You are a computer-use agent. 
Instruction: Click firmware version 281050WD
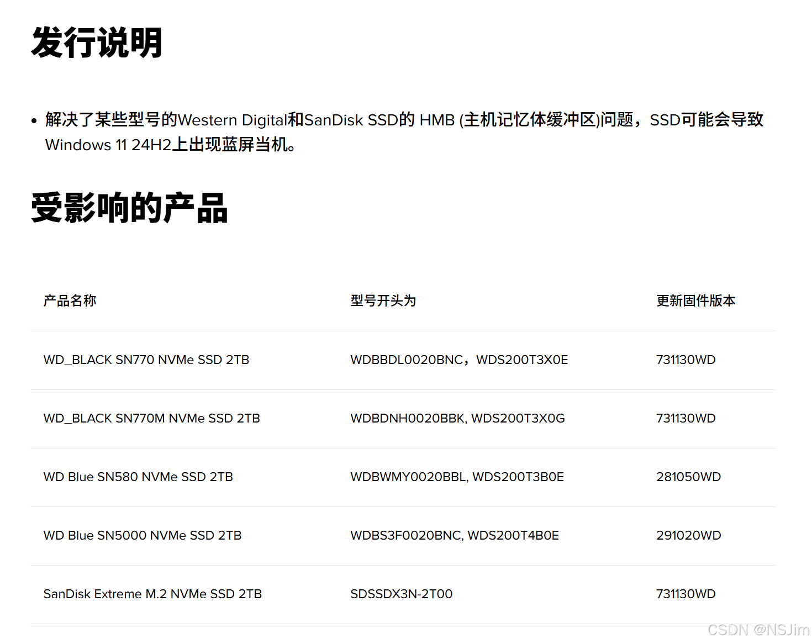(x=689, y=477)
